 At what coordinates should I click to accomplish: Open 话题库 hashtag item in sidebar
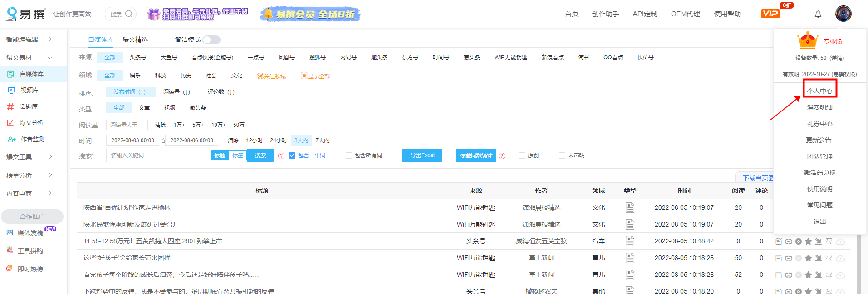(29, 106)
